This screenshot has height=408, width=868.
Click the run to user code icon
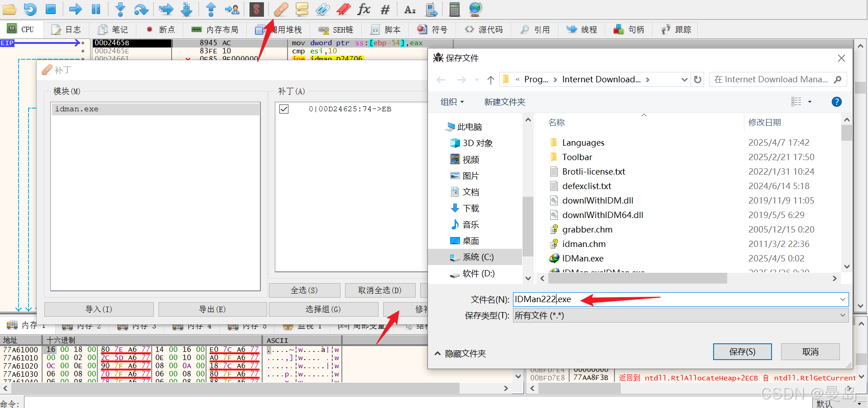(x=232, y=9)
